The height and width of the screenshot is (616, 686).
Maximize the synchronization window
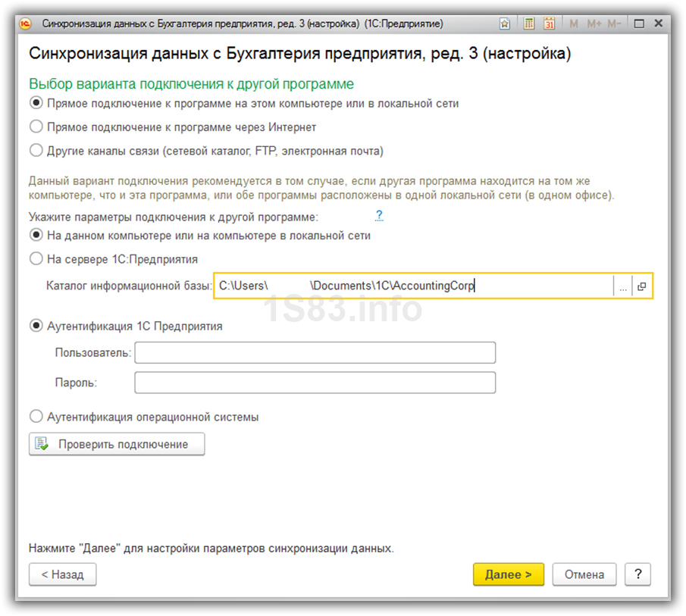pyautogui.click(x=639, y=23)
